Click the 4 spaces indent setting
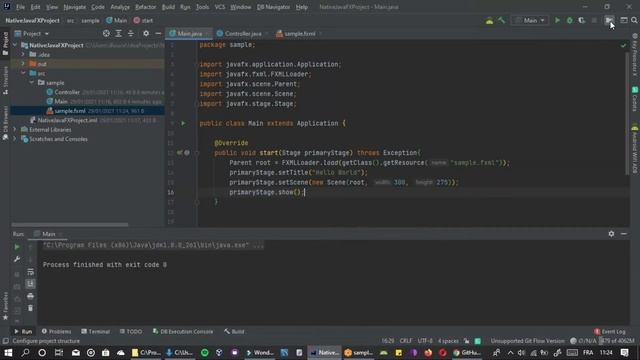The width and height of the screenshot is (640, 360). 448,341
